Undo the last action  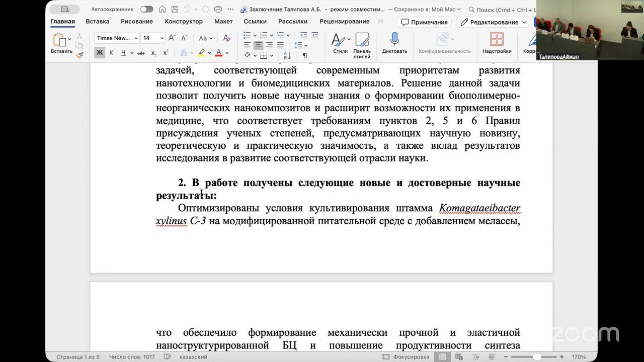tap(187, 9)
